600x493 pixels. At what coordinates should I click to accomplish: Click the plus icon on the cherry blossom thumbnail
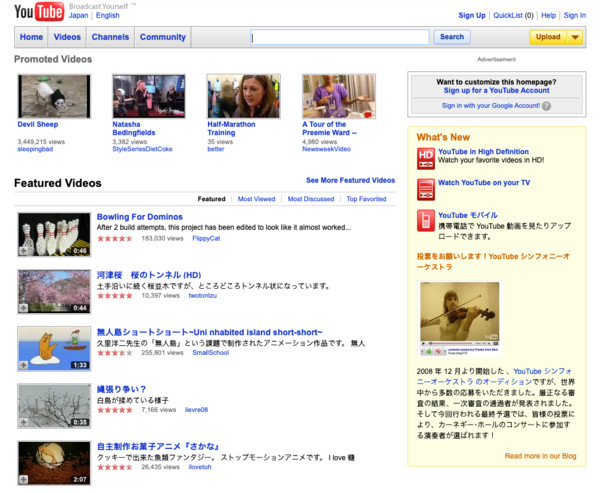click(x=23, y=308)
